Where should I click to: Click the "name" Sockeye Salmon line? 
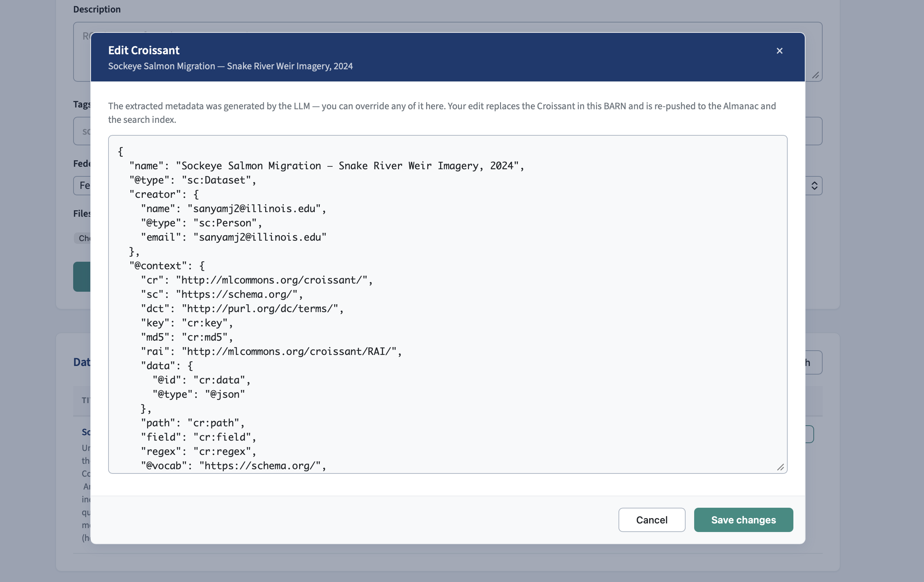click(x=327, y=166)
